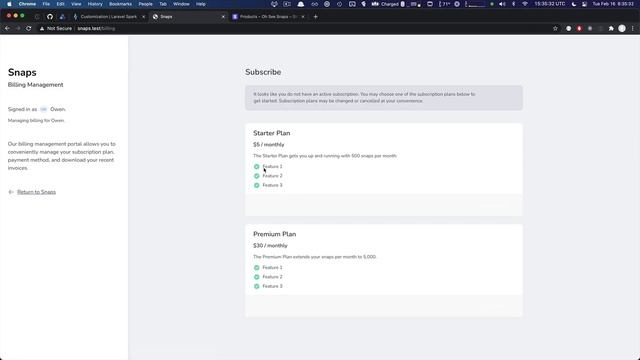Open the Edit menu
The width and height of the screenshot is (640, 360).
click(60, 4)
